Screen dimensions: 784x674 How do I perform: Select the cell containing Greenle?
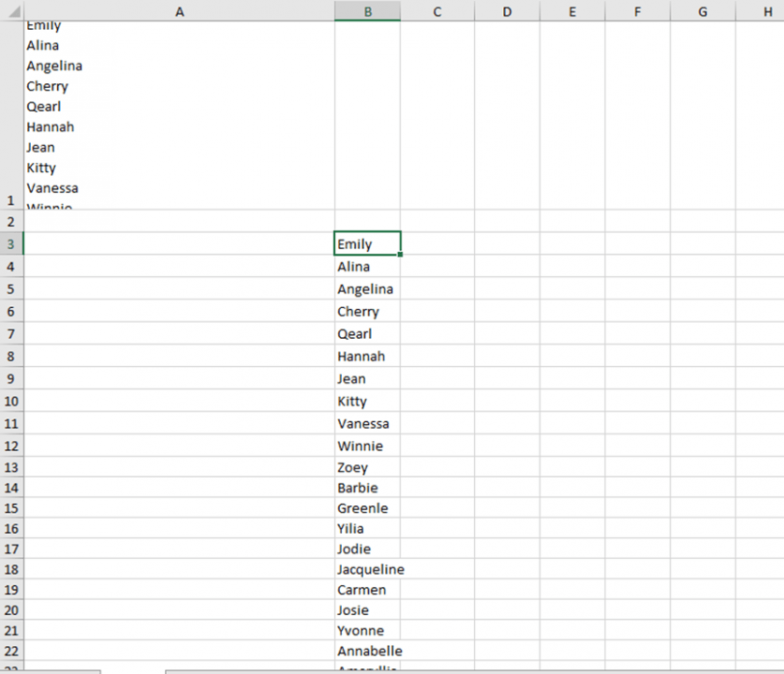(366, 507)
